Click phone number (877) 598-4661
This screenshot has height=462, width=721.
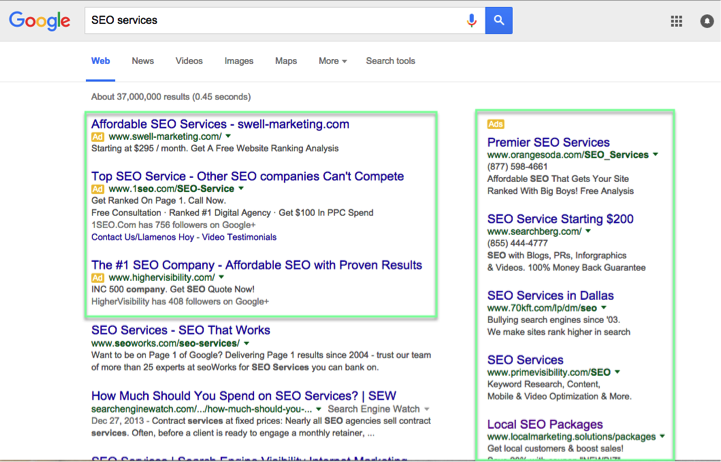click(517, 167)
